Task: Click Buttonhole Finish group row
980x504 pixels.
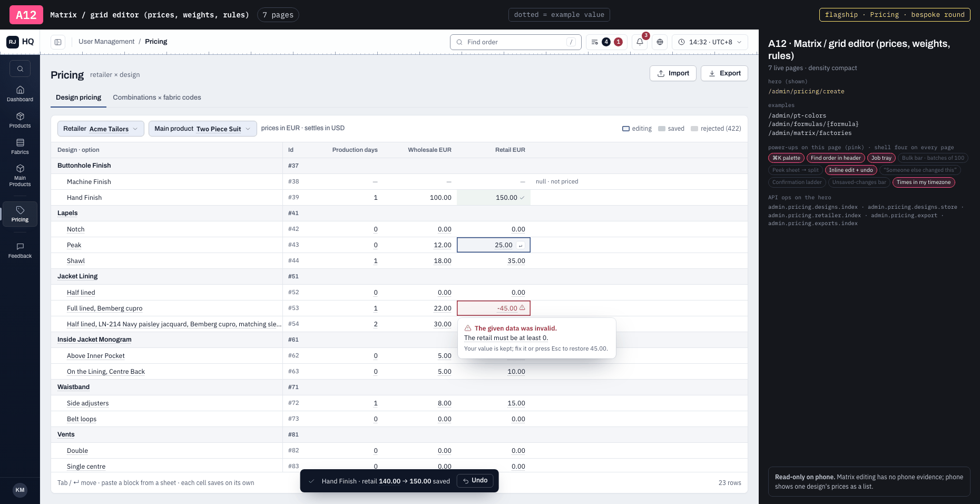Action: point(399,166)
